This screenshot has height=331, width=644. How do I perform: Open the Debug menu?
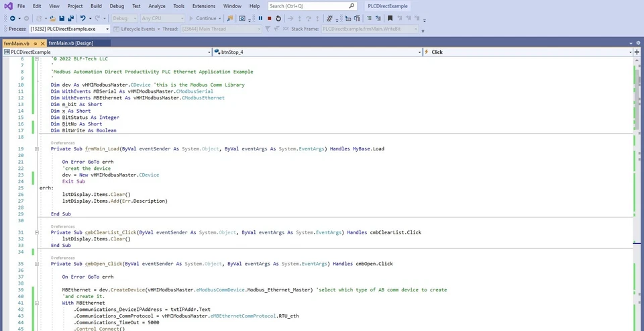point(117,6)
